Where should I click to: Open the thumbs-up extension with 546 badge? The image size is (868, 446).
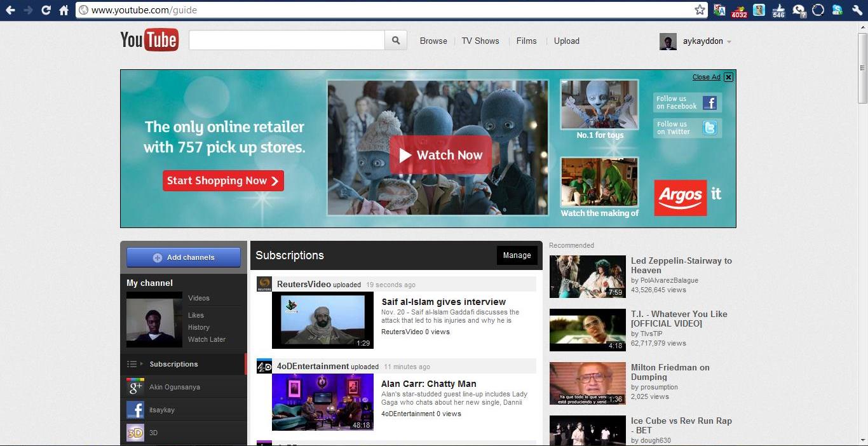point(778,10)
